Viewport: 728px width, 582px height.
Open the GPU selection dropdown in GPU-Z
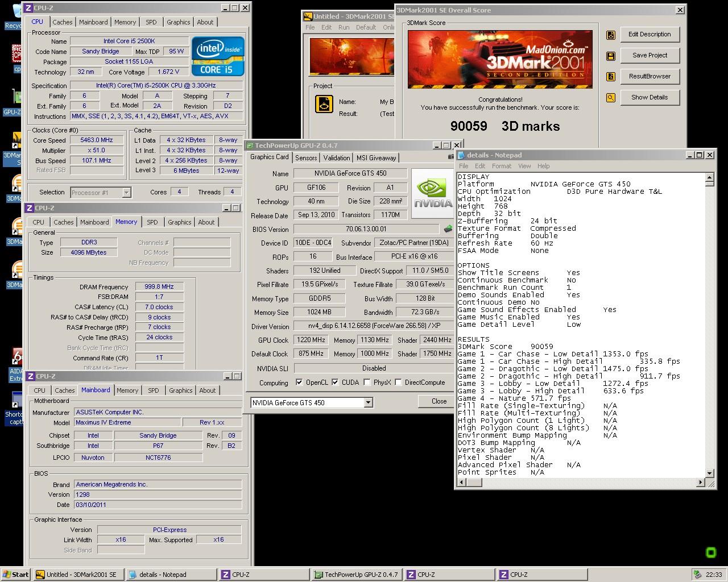[x=368, y=403]
